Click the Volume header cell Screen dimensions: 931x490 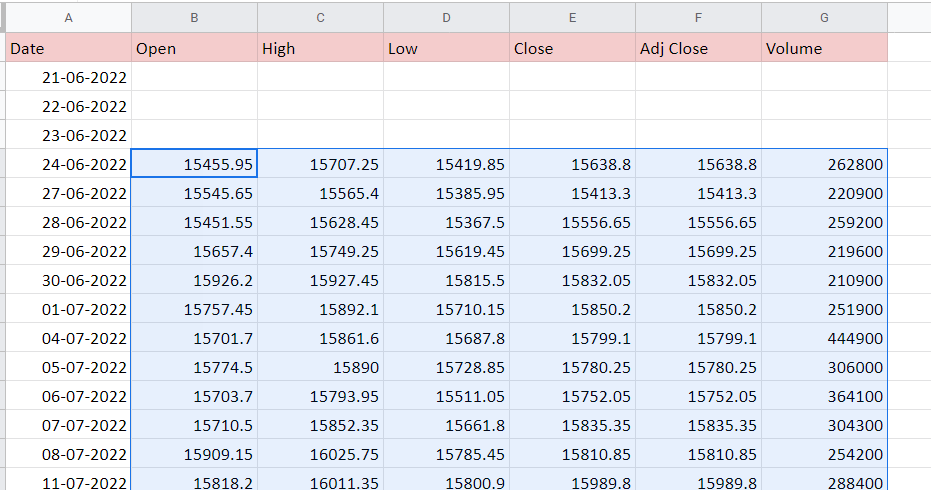[x=824, y=48]
